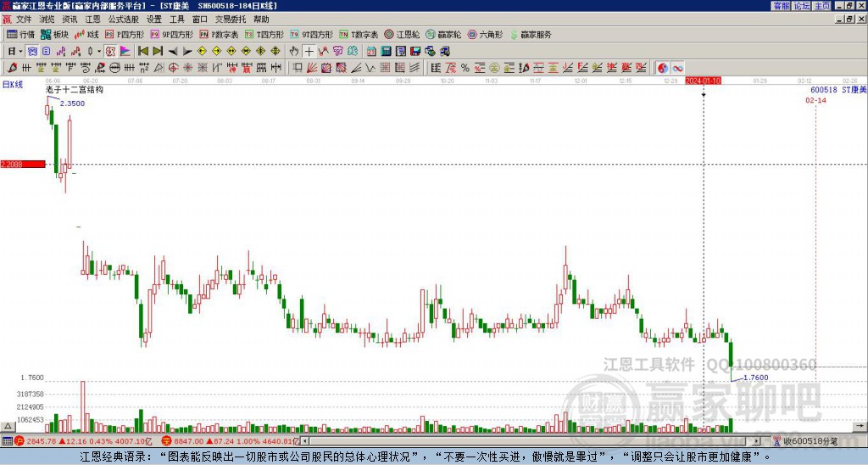Open the calendar date icon
The height and width of the screenshot is (465, 868).
click(x=371, y=51)
